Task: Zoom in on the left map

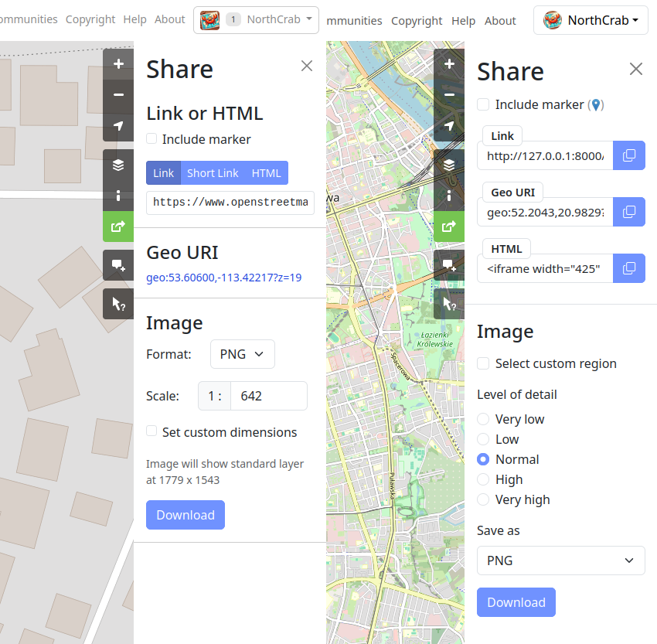Action: click(118, 63)
